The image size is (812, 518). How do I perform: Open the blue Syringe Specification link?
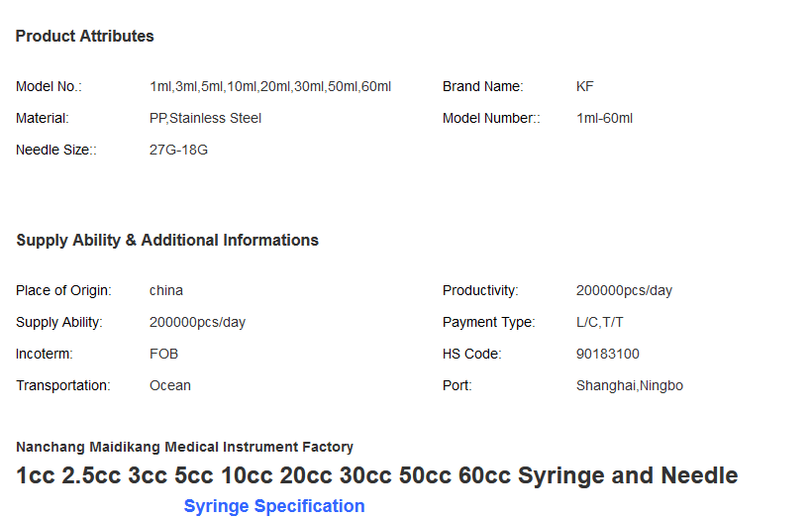tap(274, 506)
